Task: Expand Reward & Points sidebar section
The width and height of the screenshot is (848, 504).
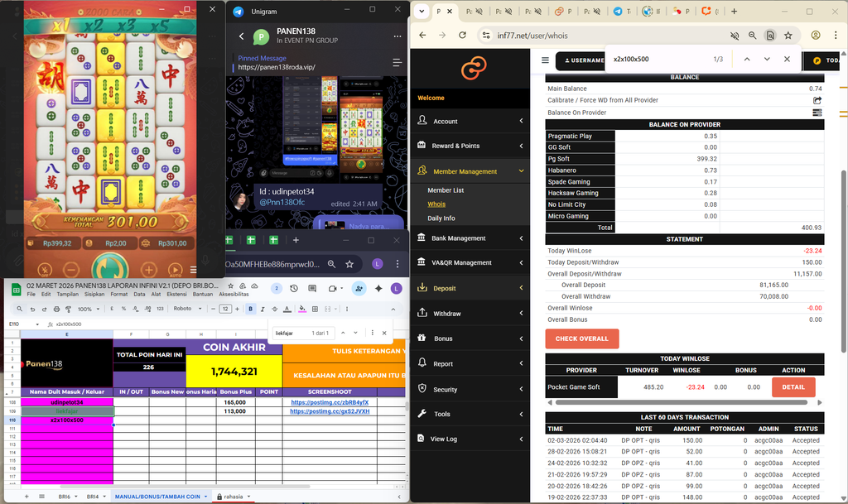Action: (470, 146)
